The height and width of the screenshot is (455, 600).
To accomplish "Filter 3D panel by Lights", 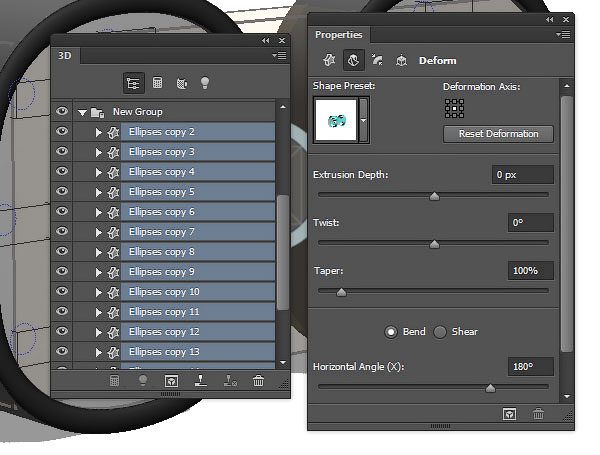I will pos(205,83).
